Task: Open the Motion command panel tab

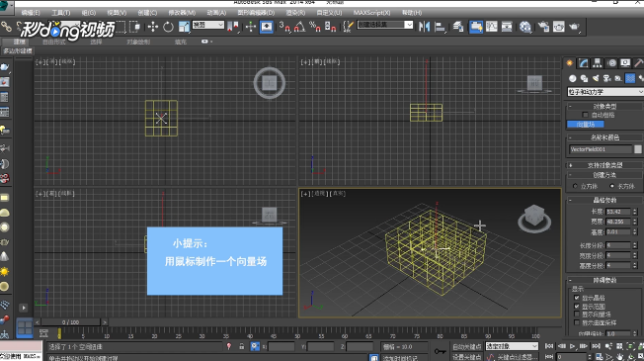Action: tap(612, 63)
